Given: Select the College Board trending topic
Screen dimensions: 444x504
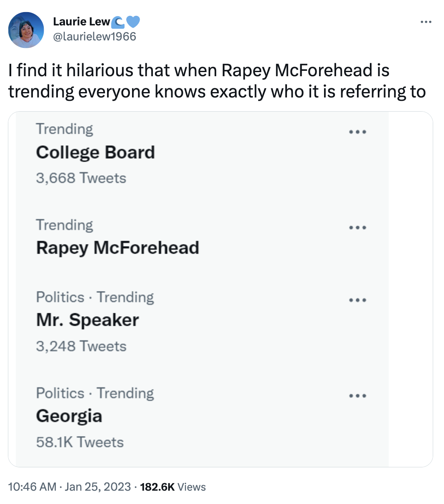Looking at the screenshot, I should coord(95,152).
